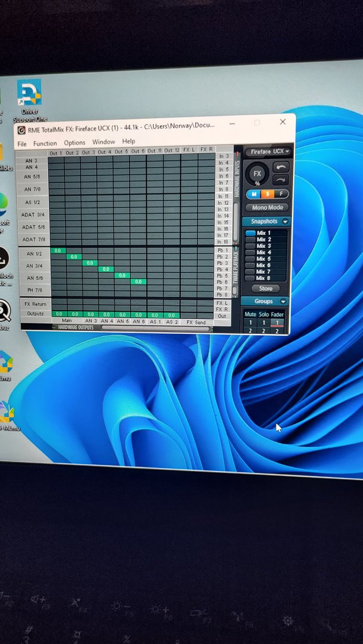
Task: Click the Out 1 column header
Action: point(56,153)
